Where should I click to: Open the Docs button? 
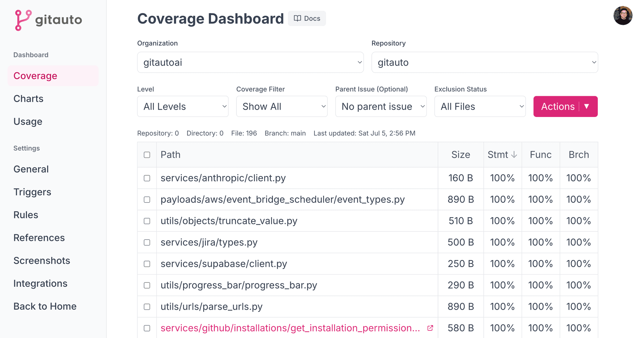[x=307, y=18]
